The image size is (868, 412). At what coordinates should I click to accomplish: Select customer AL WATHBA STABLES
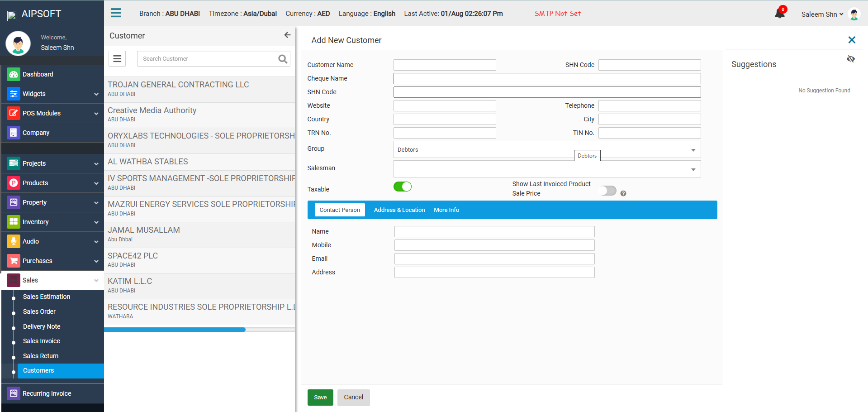pyautogui.click(x=199, y=162)
